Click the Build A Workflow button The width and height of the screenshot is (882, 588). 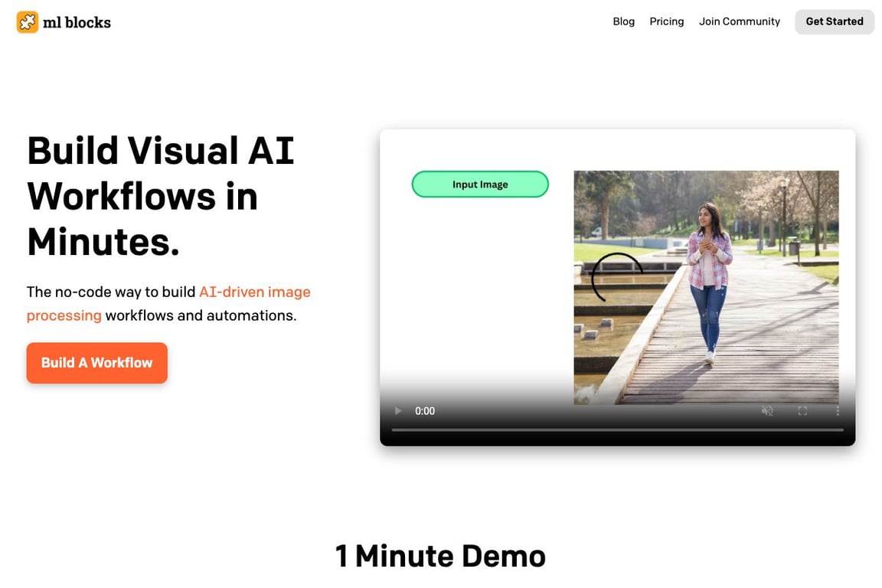click(96, 363)
